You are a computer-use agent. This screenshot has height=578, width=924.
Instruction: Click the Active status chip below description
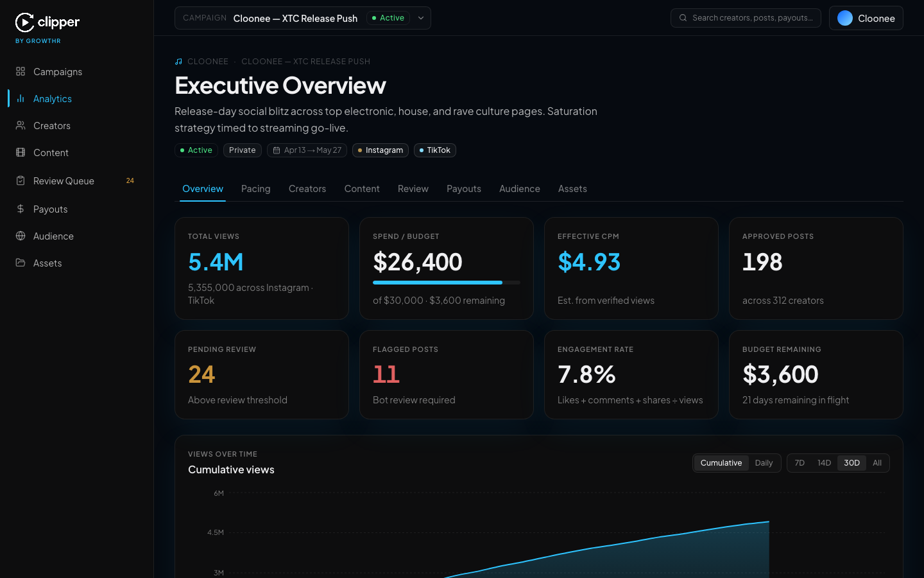[x=196, y=150]
